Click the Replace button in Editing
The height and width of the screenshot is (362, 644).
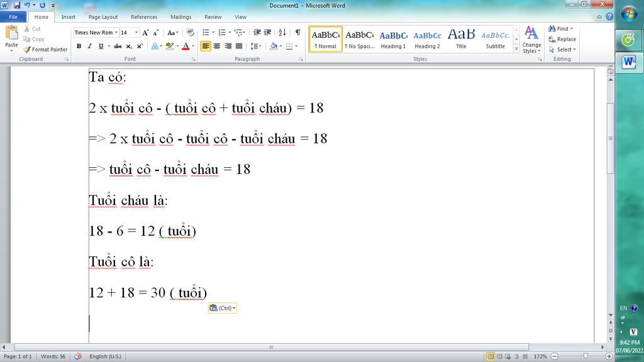(562, 39)
